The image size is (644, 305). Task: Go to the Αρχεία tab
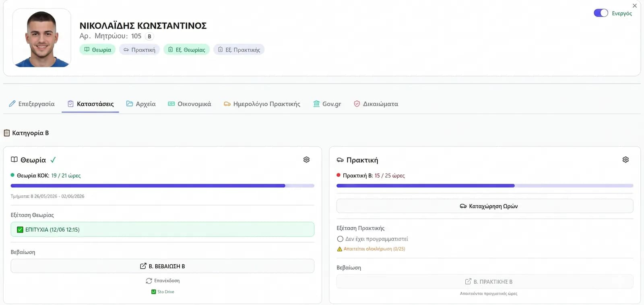(x=141, y=104)
